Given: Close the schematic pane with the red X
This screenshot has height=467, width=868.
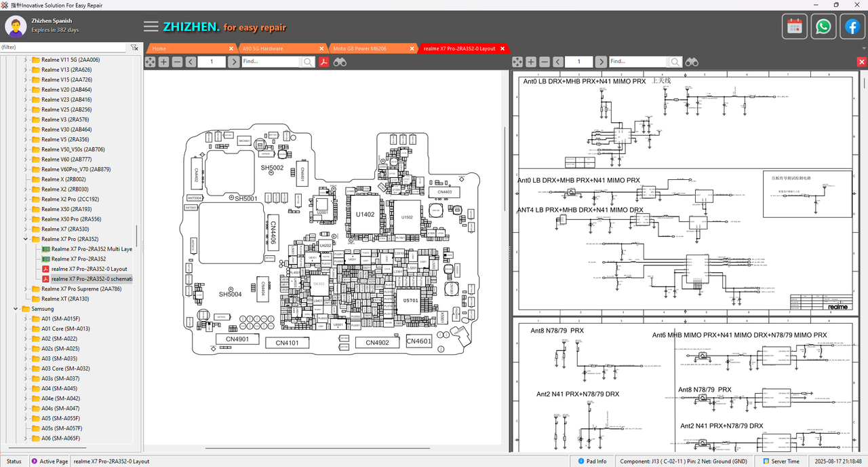Looking at the screenshot, I should [862, 62].
